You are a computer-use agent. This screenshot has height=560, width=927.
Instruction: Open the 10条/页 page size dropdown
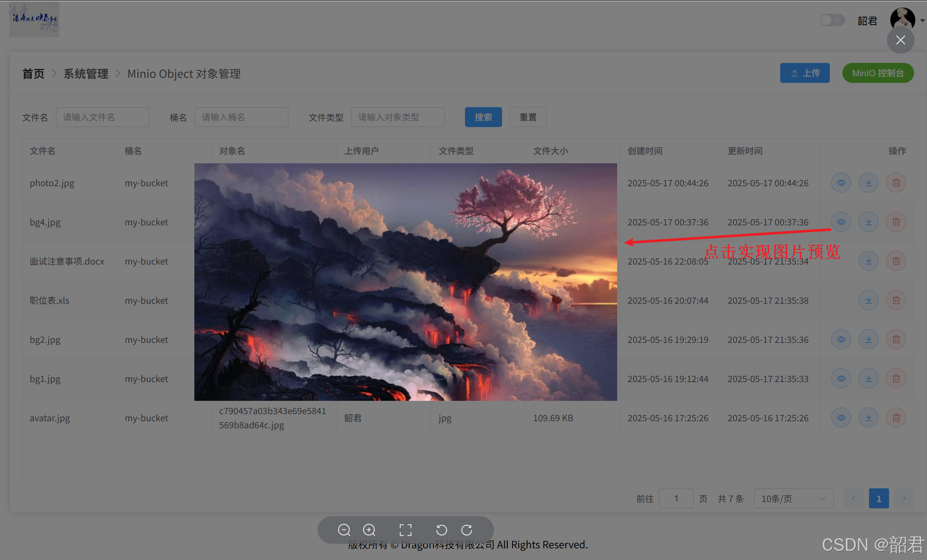pyautogui.click(x=793, y=499)
